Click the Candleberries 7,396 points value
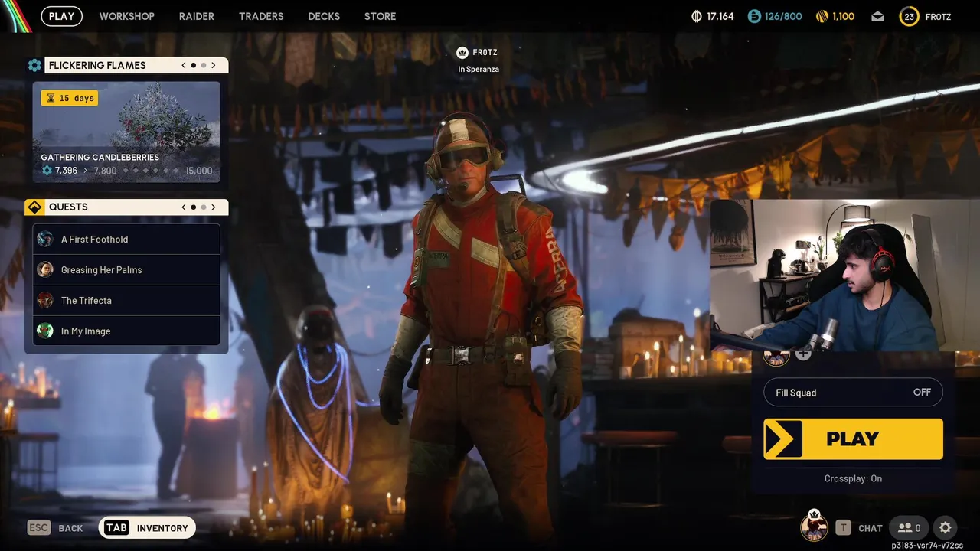 (x=66, y=171)
